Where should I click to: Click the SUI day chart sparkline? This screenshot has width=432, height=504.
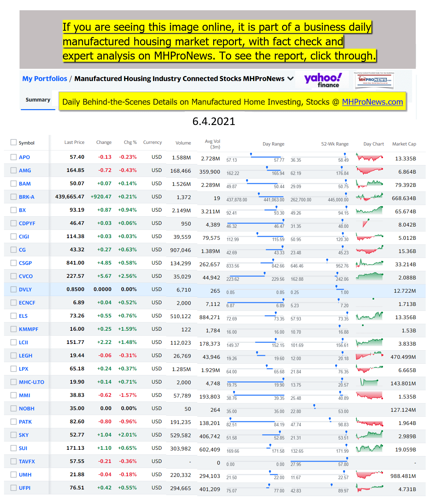point(369,448)
